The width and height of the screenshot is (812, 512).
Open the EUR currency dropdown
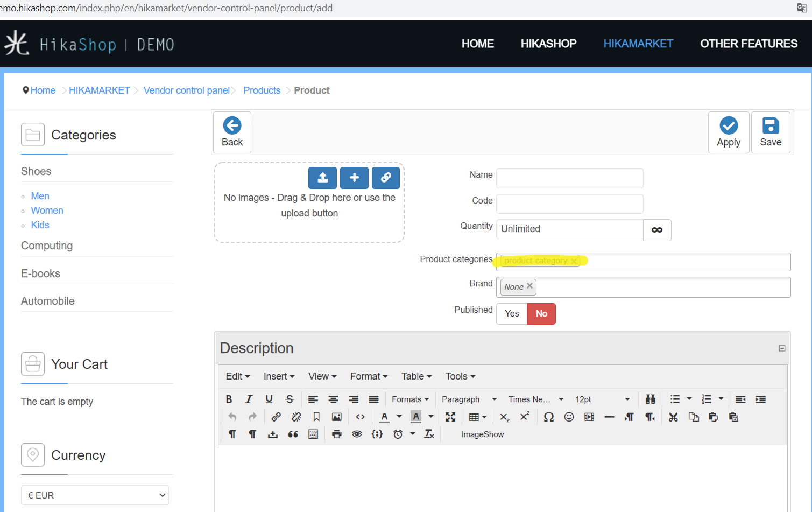(95, 495)
